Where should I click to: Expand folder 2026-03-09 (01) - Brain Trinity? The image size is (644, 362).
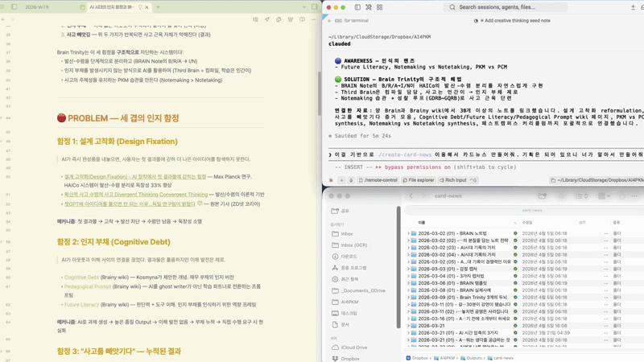click(408, 297)
